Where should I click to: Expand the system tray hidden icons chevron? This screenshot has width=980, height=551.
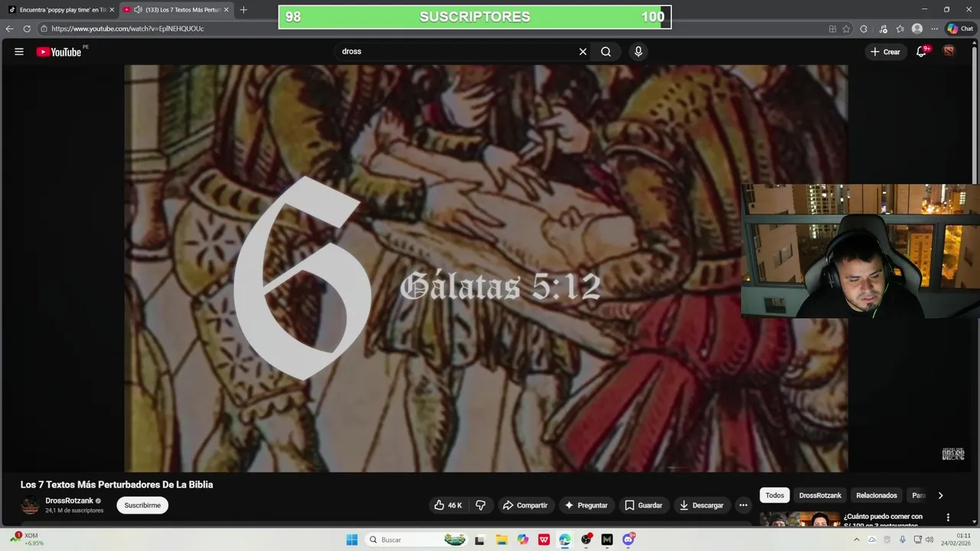pyautogui.click(x=856, y=540)
